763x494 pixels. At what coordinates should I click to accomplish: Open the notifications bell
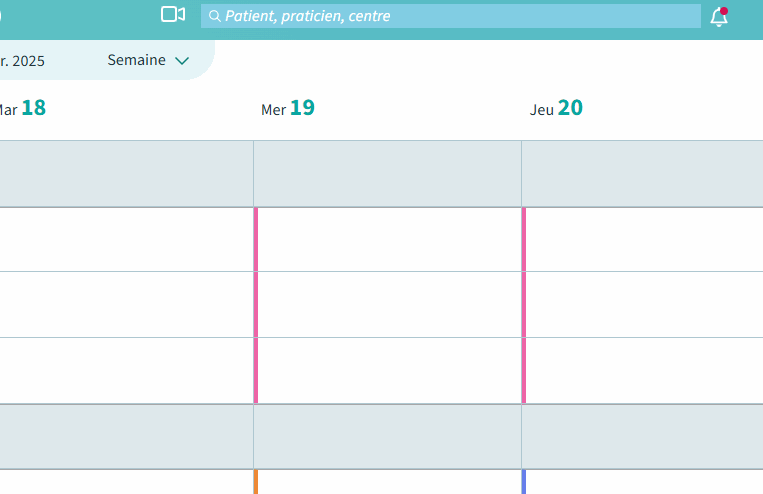pyautogui.click(x=718, y=16)
